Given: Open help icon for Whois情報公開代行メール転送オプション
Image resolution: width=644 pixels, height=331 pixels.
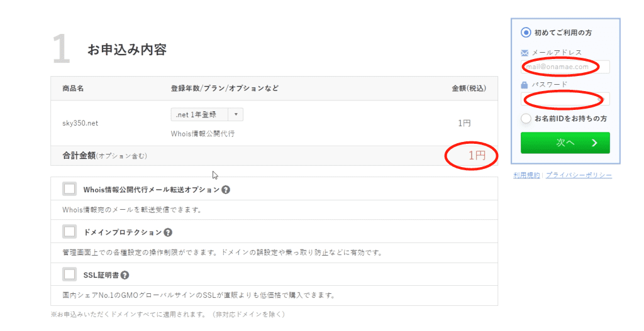Looking at the screenshot, I should (226, 190).
